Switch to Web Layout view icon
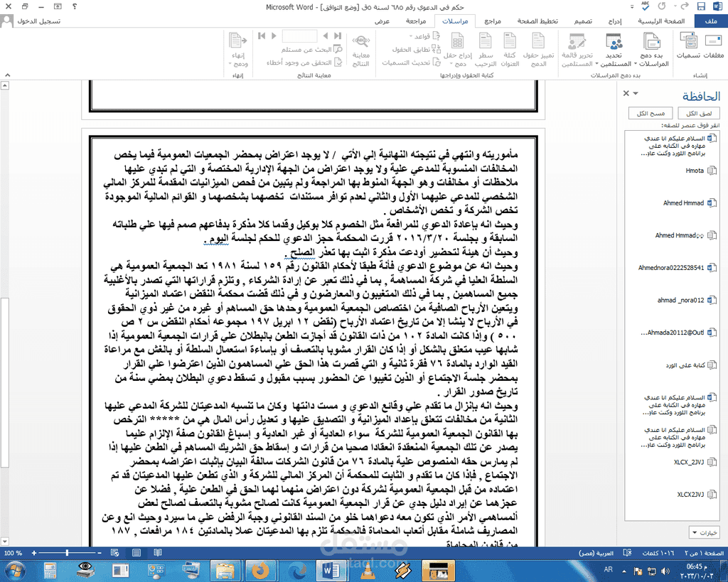This screenshot has width=728, height=582. [x=114, y=553]
